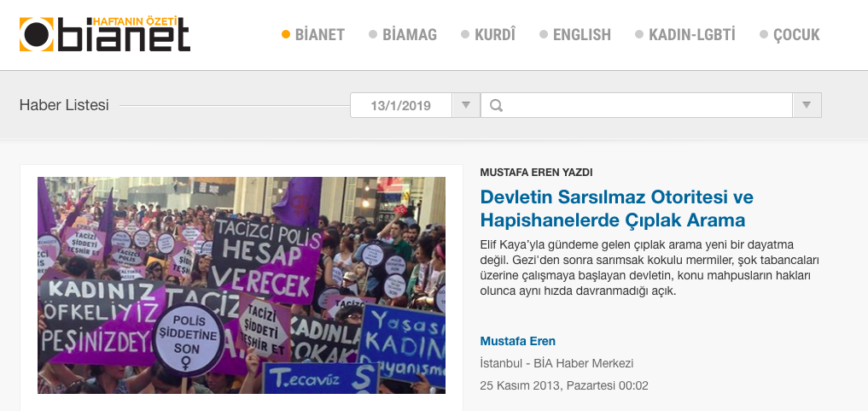Open the ÇOCUK section
868x411 pixels.
[790, 35]
